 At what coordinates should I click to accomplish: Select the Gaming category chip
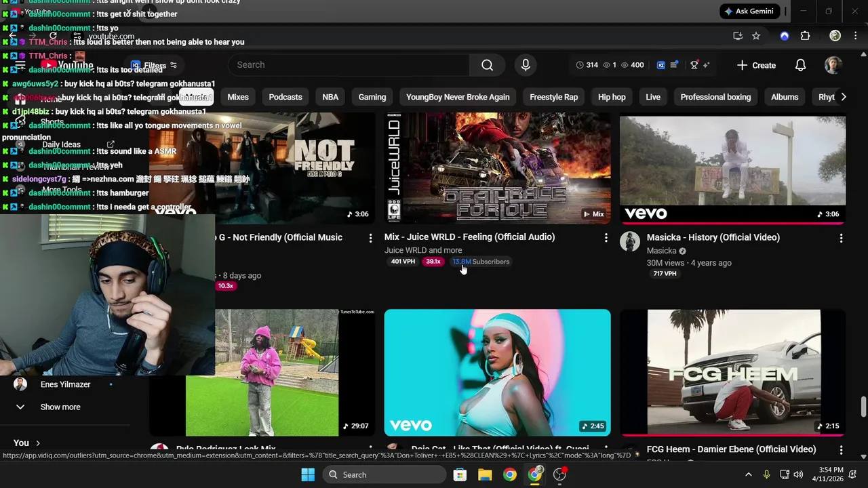click(372, 97)
